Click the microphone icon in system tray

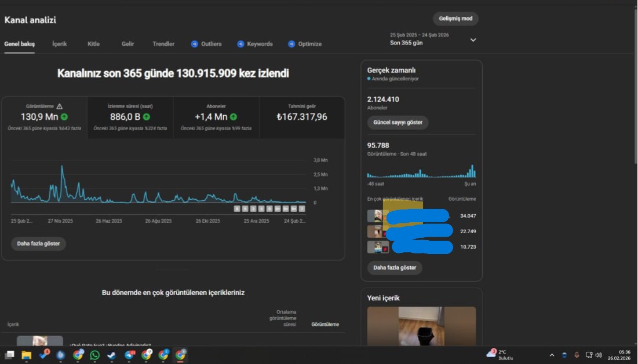click(x=576, y=355)
